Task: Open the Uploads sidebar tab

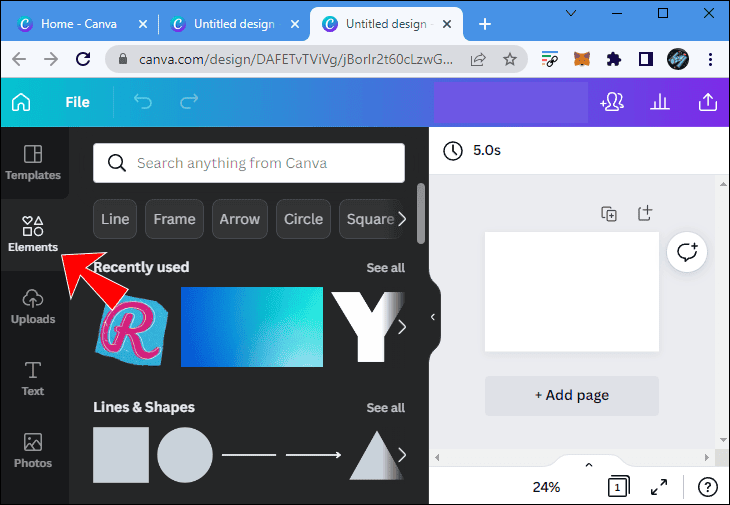Action: 33,306
